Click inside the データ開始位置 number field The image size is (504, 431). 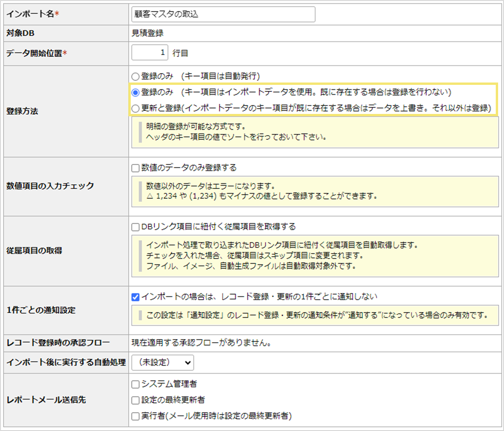point(150,52)
